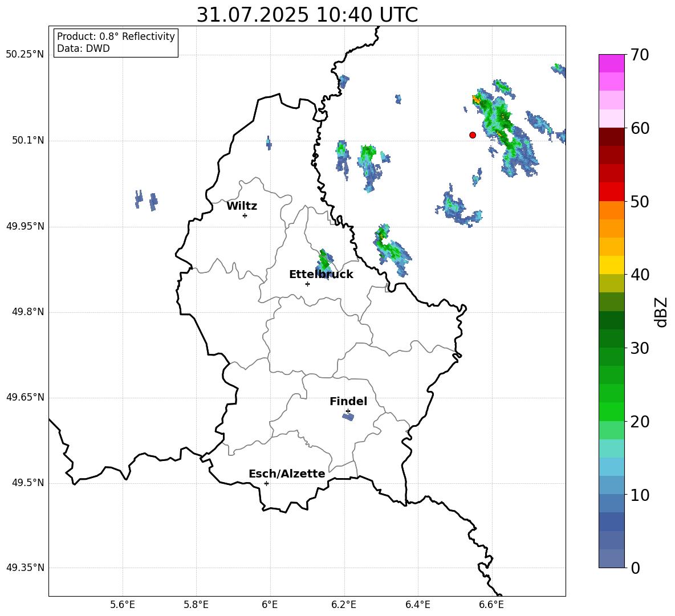Click the Wiltz city label
The height and width of the screenshot is (616, 675).
coord(242,206)
